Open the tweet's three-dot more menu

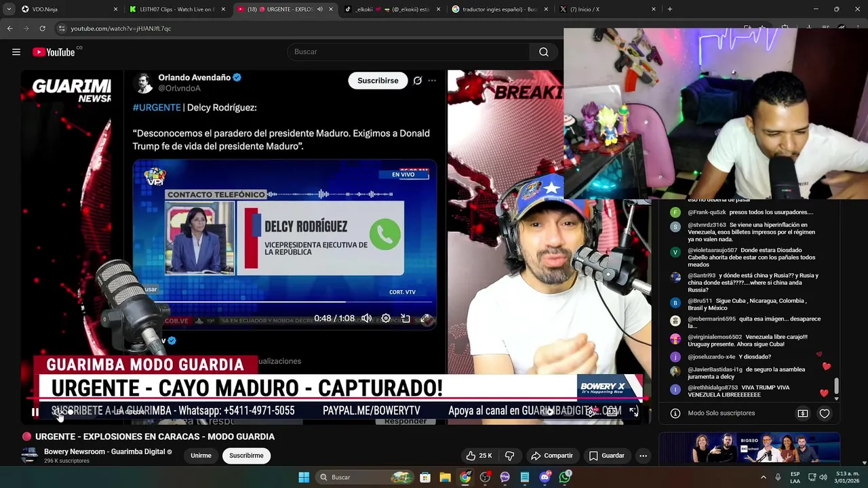click(x=432, y=81)
